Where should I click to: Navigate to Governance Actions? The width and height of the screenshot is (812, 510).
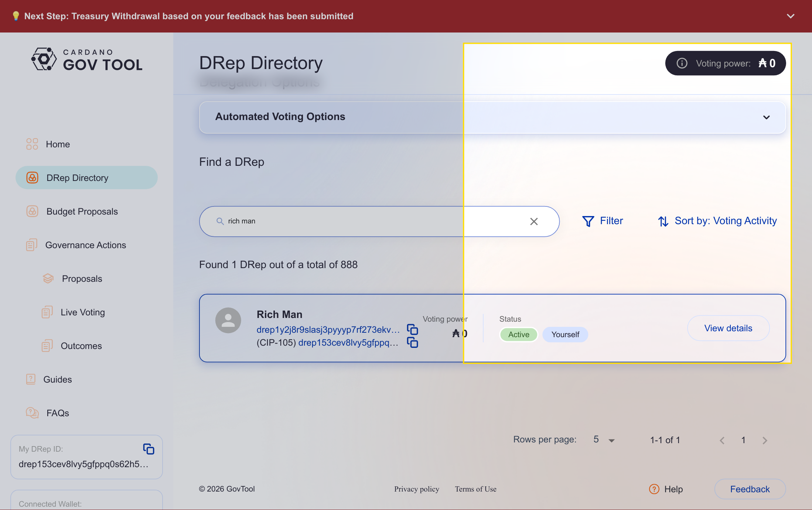(x=85, y=245)
